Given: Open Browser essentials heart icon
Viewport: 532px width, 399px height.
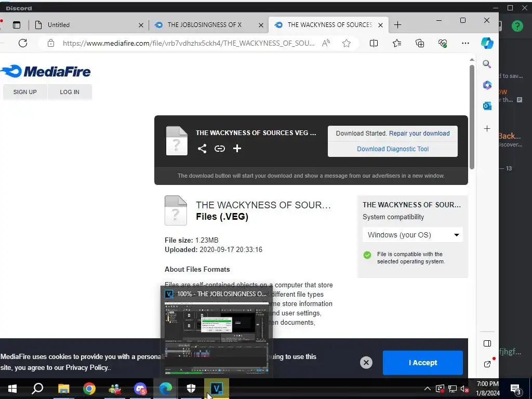Looking at the screenshot, I should [443, 43].
